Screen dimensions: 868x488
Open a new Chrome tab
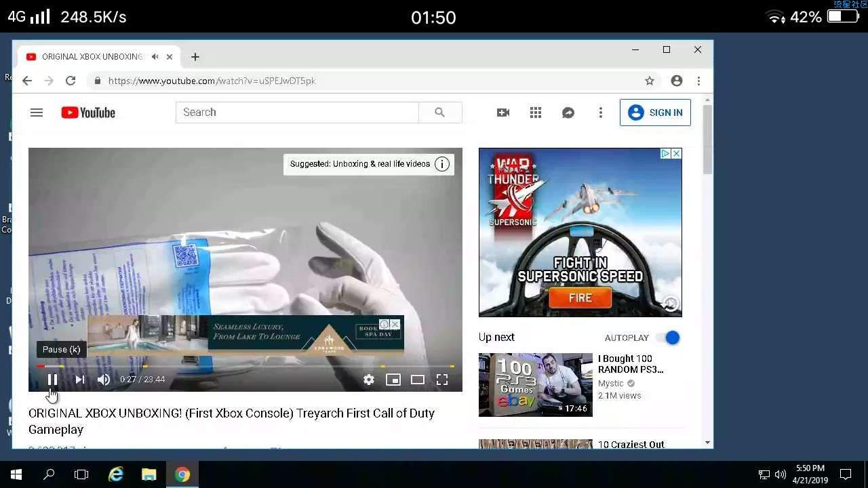[x=195, y=57]
